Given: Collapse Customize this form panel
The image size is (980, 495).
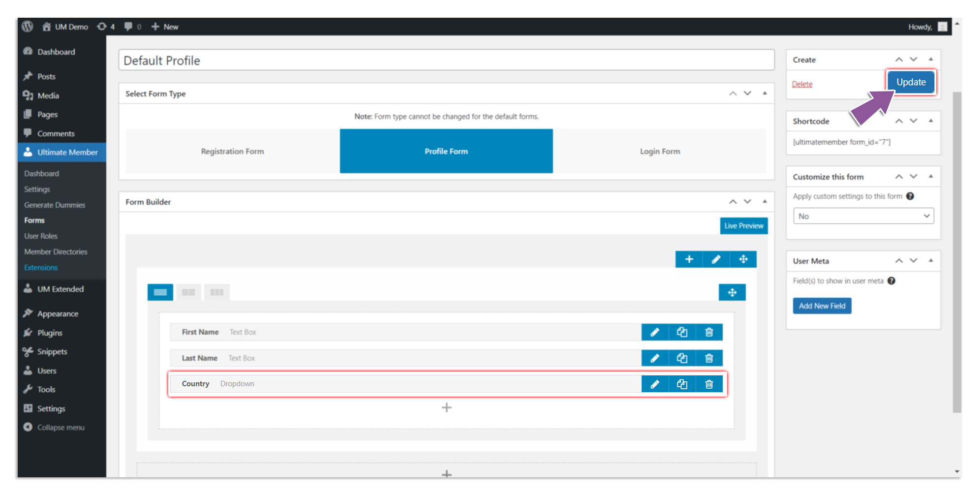Looking at the screenshot, I should coord(930,177).
